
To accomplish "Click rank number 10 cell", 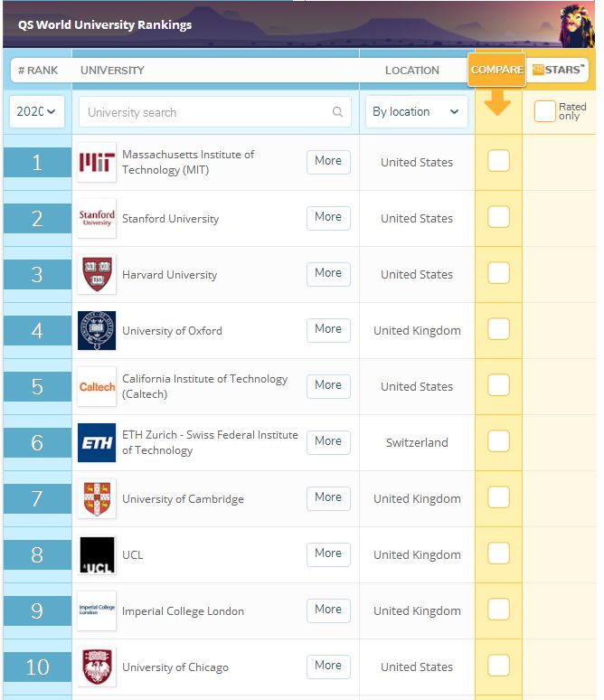I will pos(37,667).
